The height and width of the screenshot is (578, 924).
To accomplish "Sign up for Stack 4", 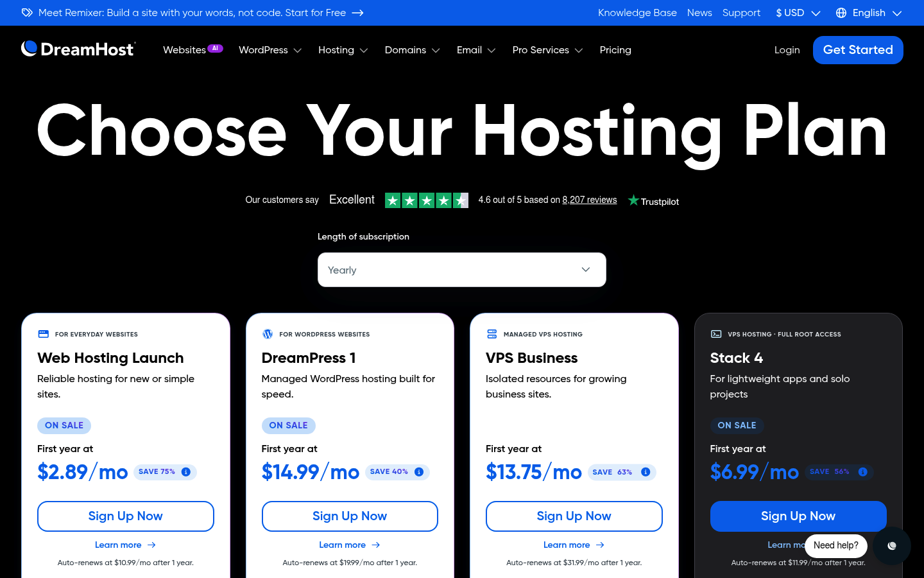I will click(x=798, y=516).
